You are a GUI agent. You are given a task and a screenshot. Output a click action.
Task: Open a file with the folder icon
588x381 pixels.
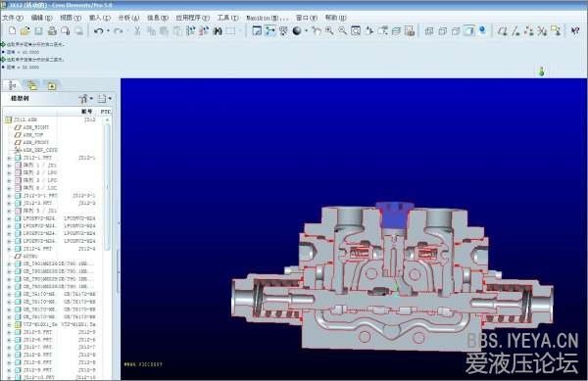pos(25,31)
